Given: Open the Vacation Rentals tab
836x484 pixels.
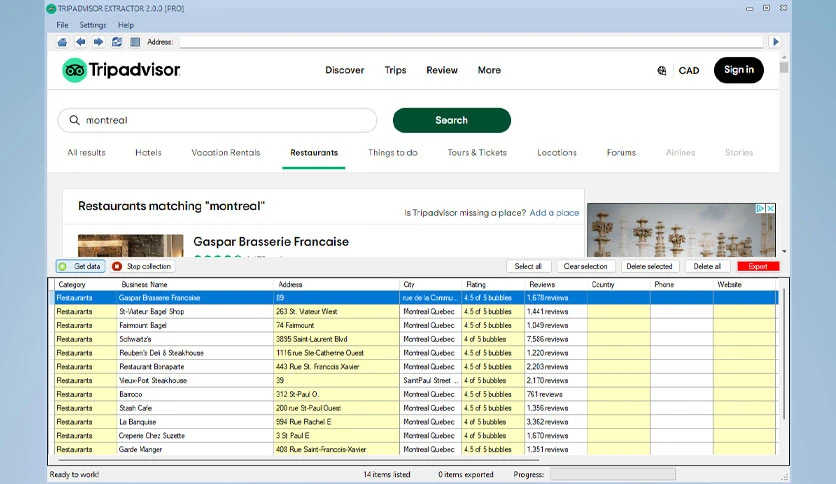Looking at the screenshot, I should [226, 152].
